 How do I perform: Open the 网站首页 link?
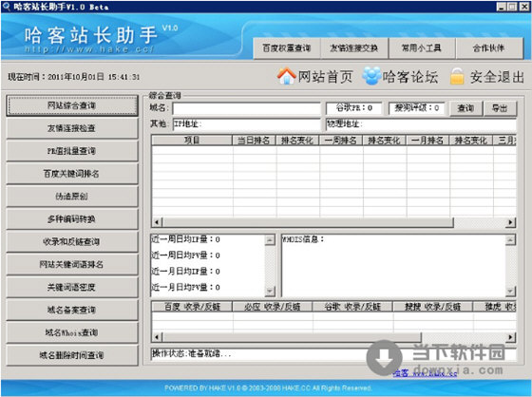[325, 76]
